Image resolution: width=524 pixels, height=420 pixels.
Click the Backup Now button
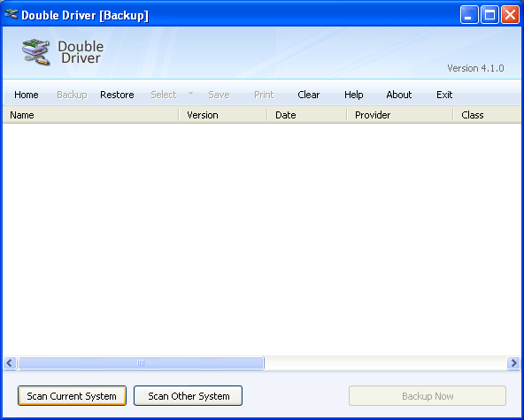(x=428, y=396)
